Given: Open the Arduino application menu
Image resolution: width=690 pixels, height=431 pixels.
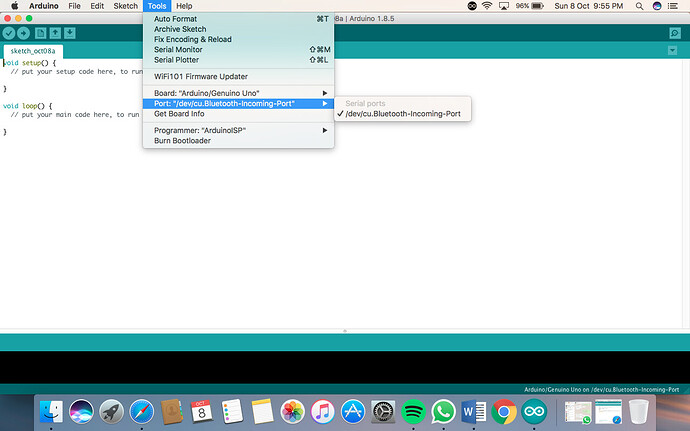Looking at the screenshot, I should click(x=44, y=6).
